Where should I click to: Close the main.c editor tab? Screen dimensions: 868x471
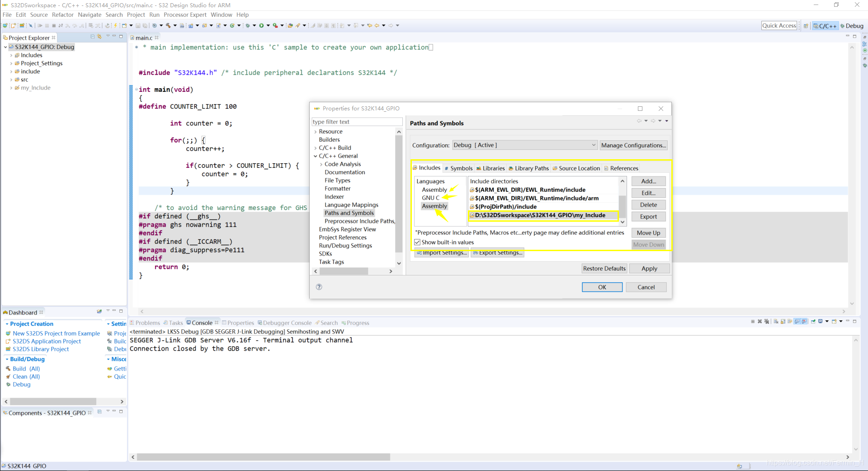[157, 38]
